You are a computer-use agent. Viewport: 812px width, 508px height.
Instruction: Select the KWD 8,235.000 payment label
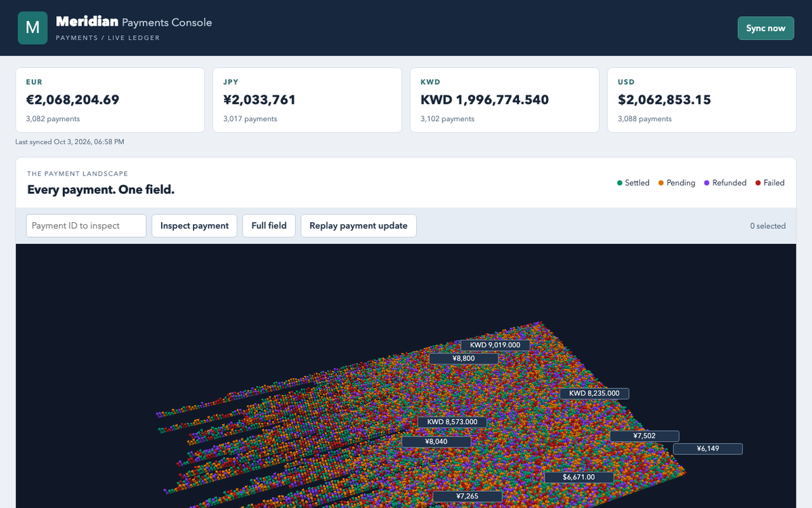tap(594, 393)
